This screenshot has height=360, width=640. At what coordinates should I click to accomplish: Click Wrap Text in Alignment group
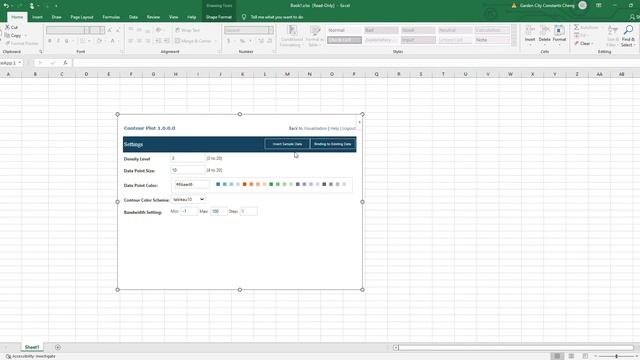[187, 30]
